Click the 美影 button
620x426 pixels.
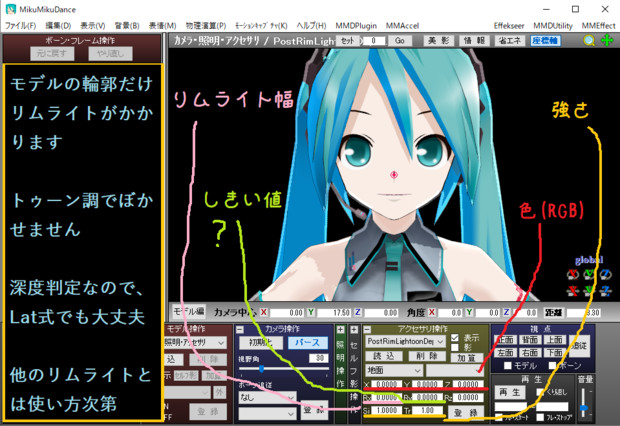(x=439, y=40)
